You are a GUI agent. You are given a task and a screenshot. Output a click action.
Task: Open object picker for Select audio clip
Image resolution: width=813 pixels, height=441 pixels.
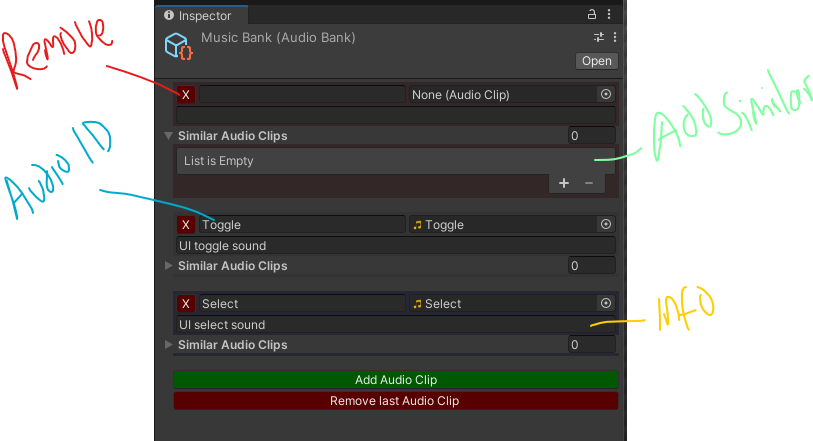[605, 303]
